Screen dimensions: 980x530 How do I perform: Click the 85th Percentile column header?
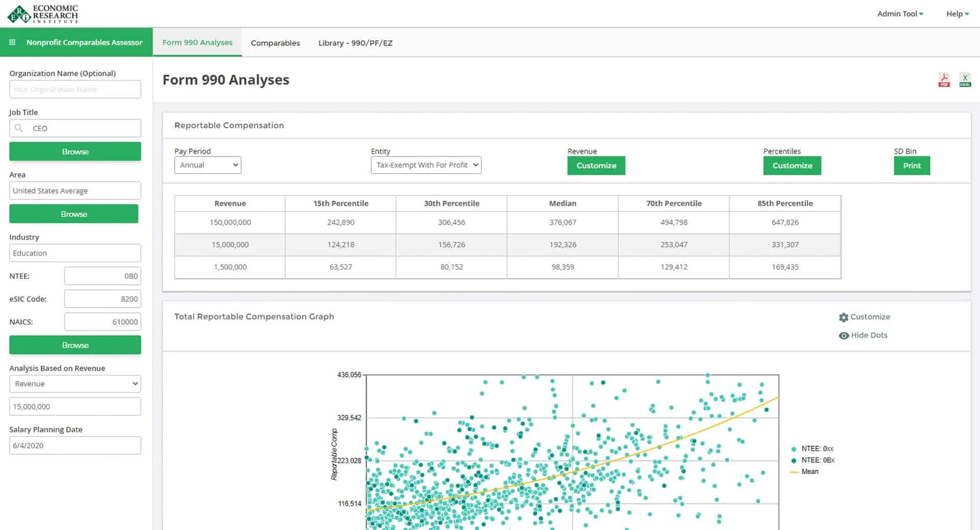pyautogui.click(x=785, y=203)
